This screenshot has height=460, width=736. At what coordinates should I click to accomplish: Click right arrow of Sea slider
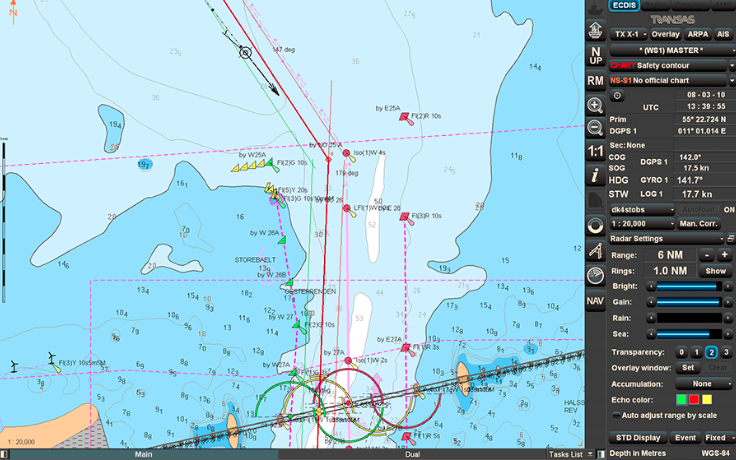tap(728, 334)
